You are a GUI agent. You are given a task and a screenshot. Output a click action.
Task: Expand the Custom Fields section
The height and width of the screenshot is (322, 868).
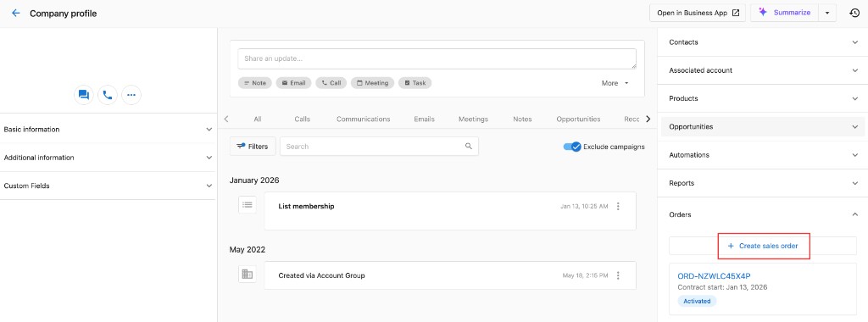tap(108, 186)
